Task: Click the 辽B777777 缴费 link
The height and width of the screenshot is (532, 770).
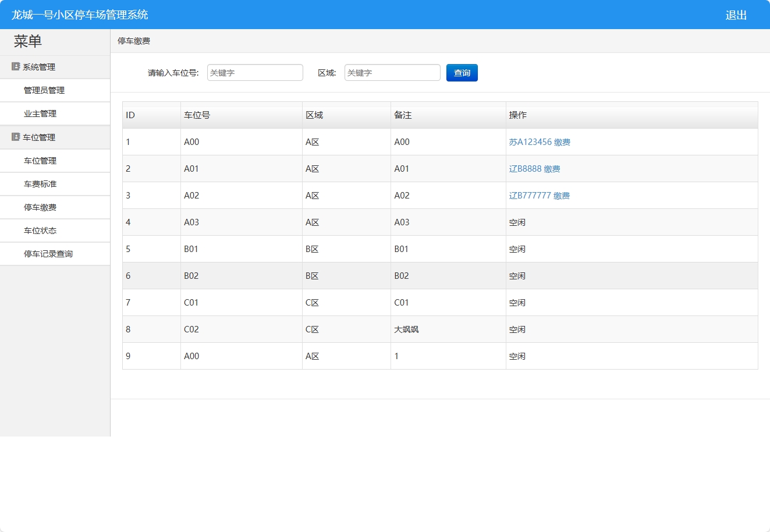Action: pyautogui.click(x=539, y=196)
